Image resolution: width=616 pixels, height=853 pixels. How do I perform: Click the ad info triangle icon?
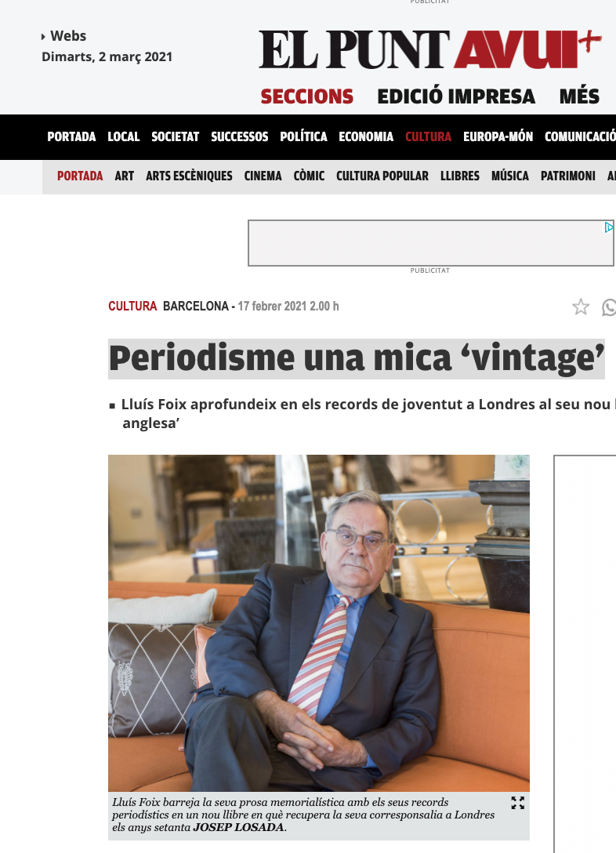609,227
